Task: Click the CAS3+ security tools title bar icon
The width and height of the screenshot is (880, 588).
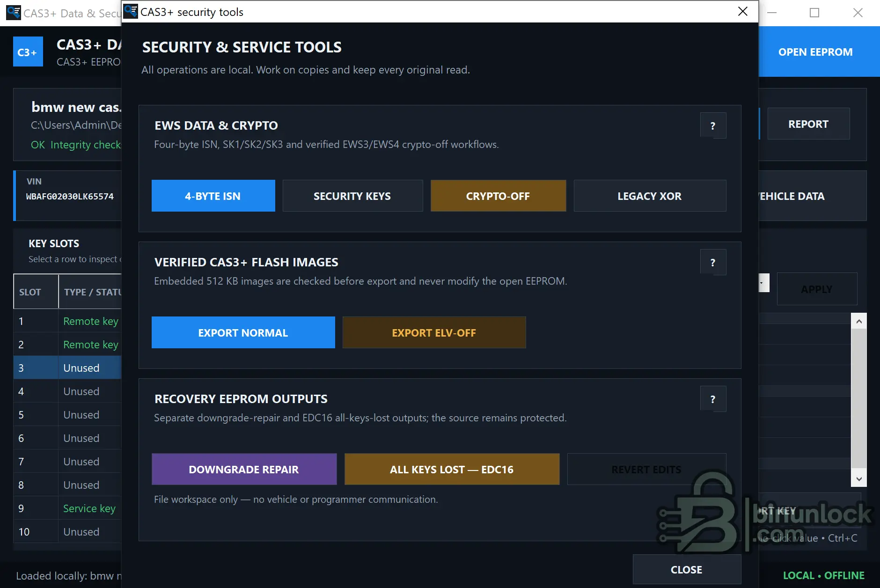Action: 131,12
